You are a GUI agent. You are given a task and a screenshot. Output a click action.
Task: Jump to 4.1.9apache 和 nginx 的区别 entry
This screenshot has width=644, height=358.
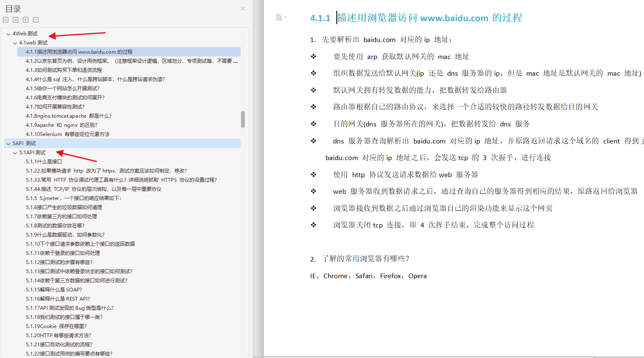click(x=62, y=125)
